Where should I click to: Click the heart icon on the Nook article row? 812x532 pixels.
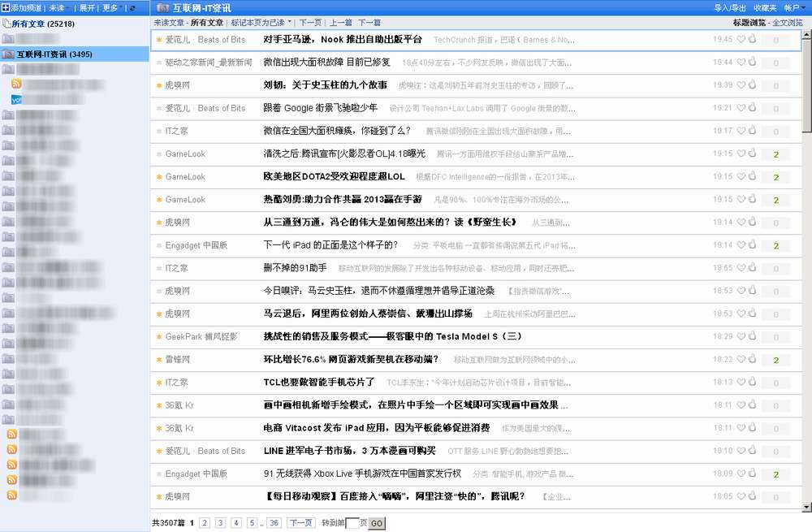[741, 39]
